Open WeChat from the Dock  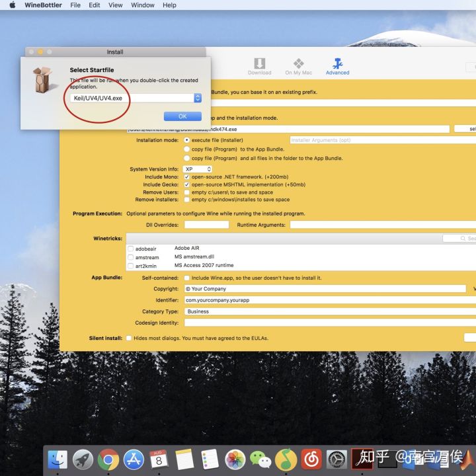coord(260,459)
